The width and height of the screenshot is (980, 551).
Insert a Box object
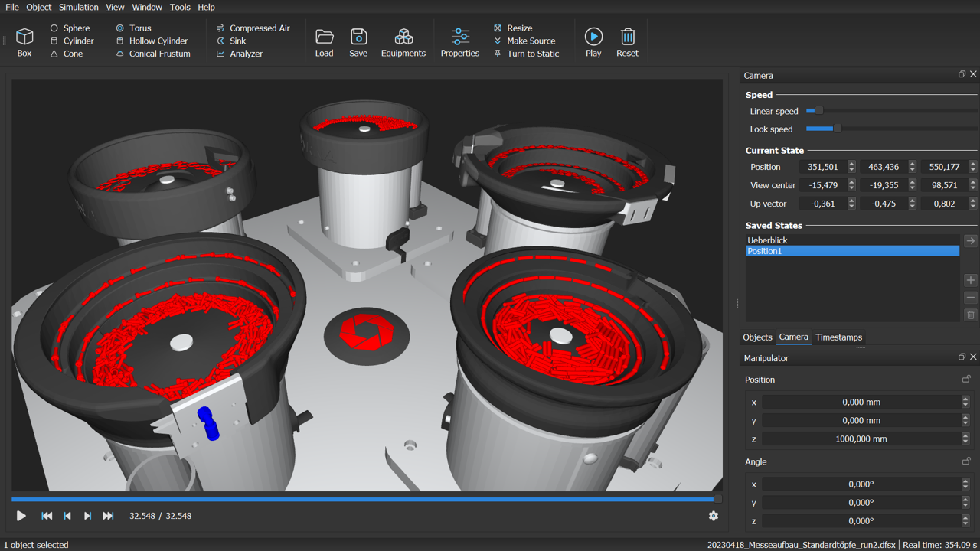tap(24, 42)
